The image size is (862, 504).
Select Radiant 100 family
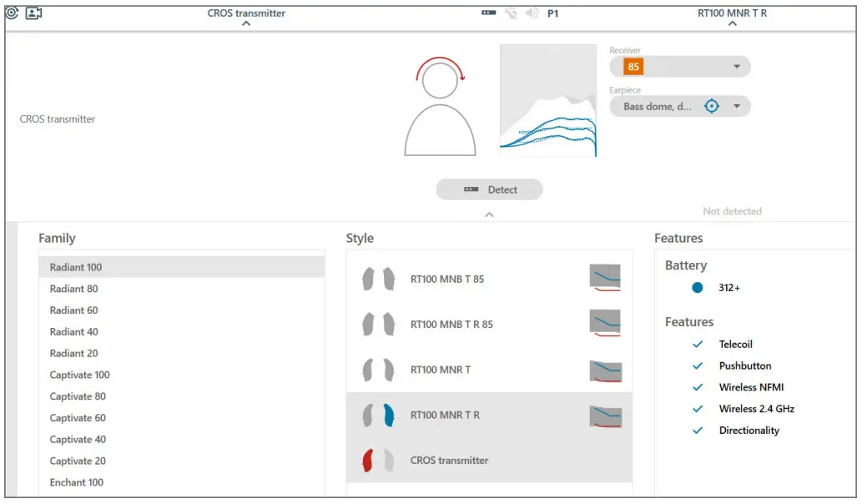point(182,267)
